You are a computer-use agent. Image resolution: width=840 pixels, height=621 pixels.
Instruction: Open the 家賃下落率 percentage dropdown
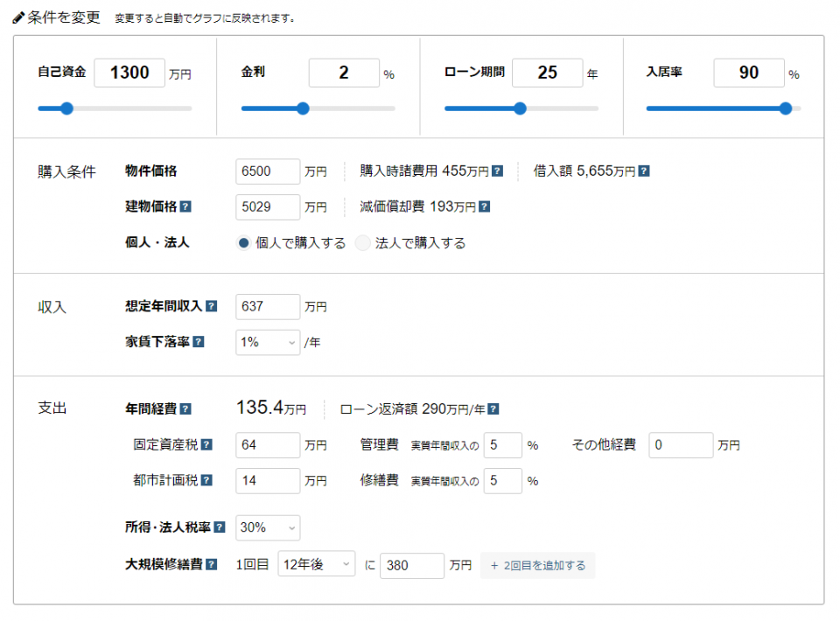click(267, 342)
